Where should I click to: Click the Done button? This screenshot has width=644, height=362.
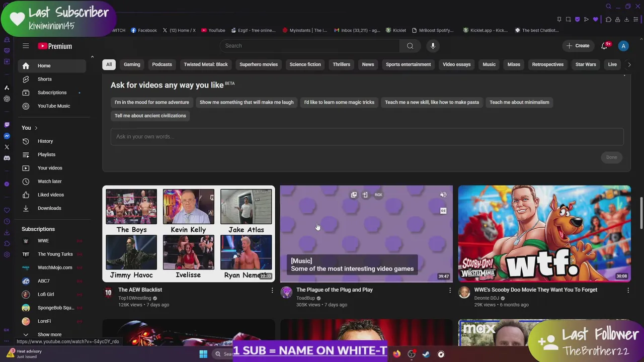click(x=611, y=157)
